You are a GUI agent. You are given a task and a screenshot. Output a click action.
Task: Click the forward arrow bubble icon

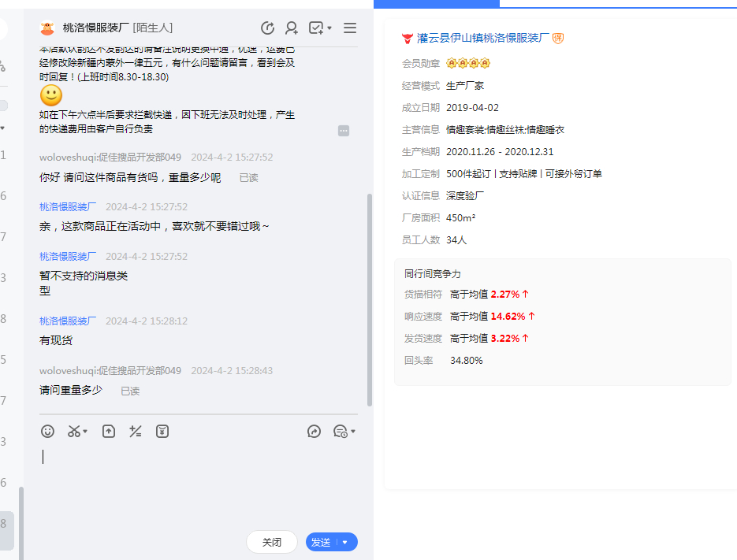(x=314, y=432)
